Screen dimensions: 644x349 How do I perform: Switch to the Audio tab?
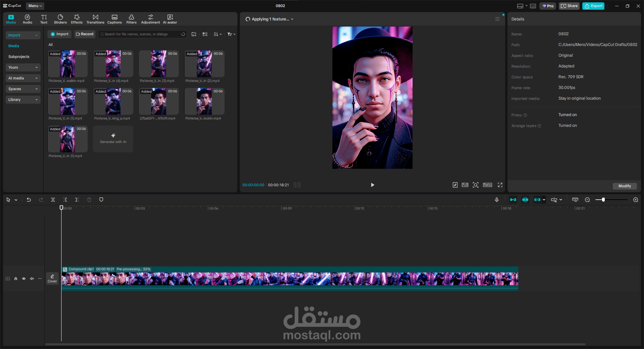[27, 19]
